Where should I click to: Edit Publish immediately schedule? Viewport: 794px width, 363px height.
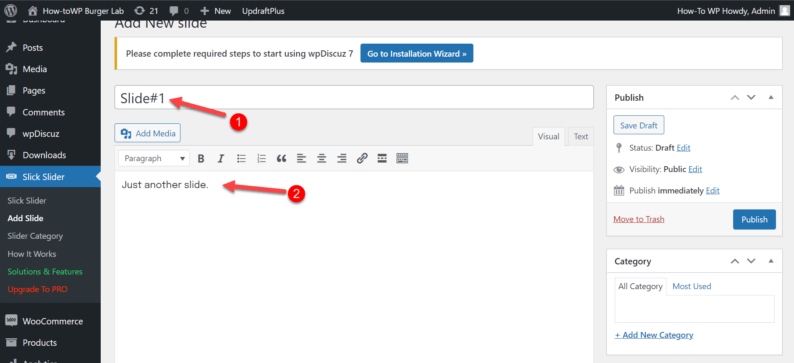pyautogui.click(x=712, y=191)
